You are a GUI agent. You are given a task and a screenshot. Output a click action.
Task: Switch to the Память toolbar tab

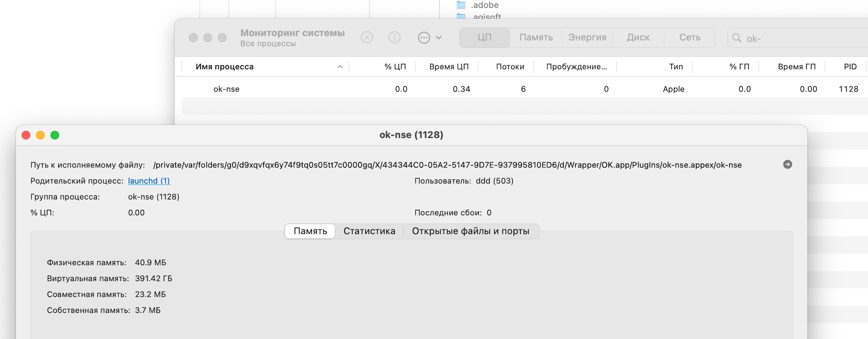[536, 37]
